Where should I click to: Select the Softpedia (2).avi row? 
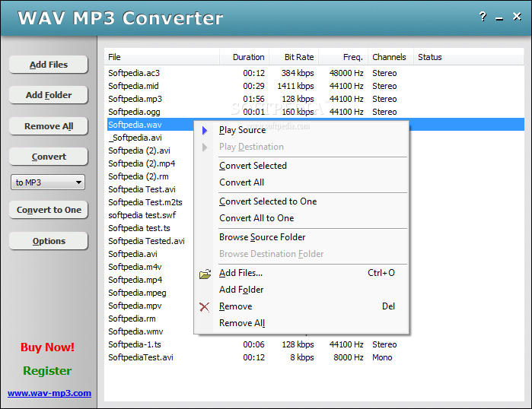coord(150,151)
